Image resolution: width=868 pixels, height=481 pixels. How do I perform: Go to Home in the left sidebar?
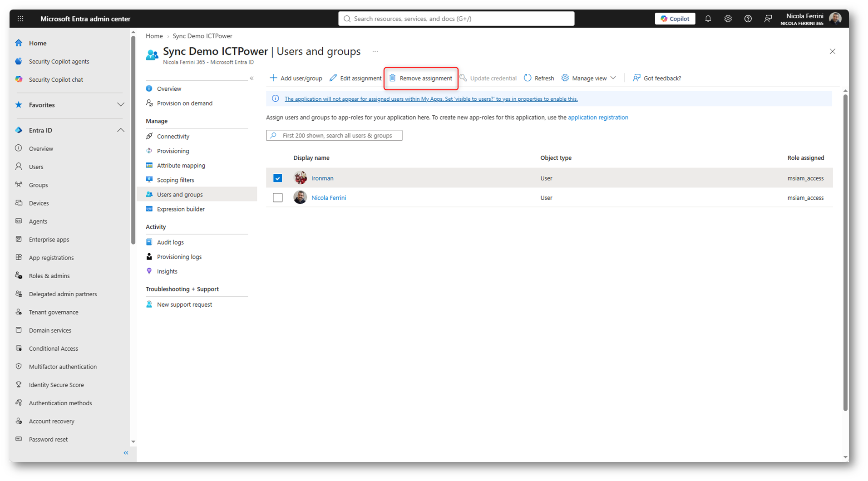[x=38, y=43]
